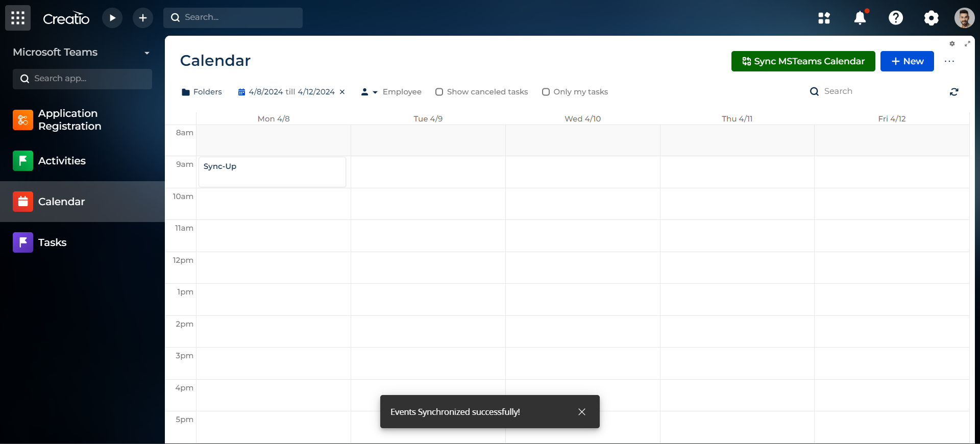Enable Only my tasks checkbox
The image size is (980, 444).
click(546, 92)
